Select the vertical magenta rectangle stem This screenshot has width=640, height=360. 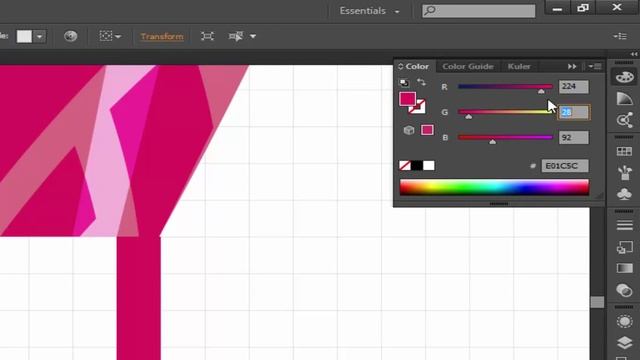click(139, 298)
